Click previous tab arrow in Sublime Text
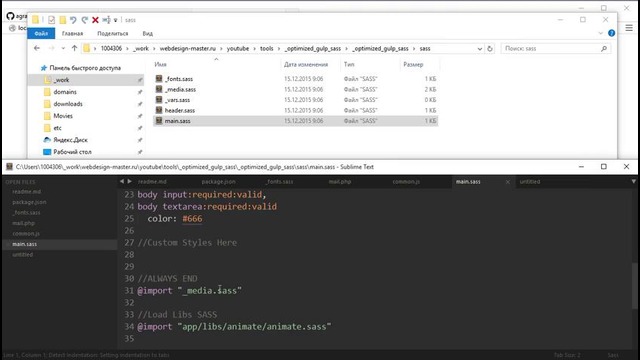The height and width of the screenshot is (360, 640). coord(122,181)
